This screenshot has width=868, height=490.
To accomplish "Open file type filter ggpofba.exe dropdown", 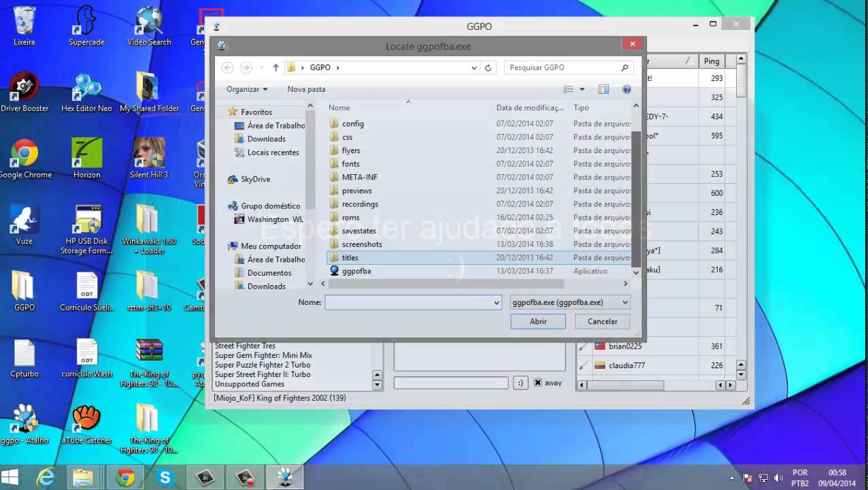I will (x=570, y=302).
